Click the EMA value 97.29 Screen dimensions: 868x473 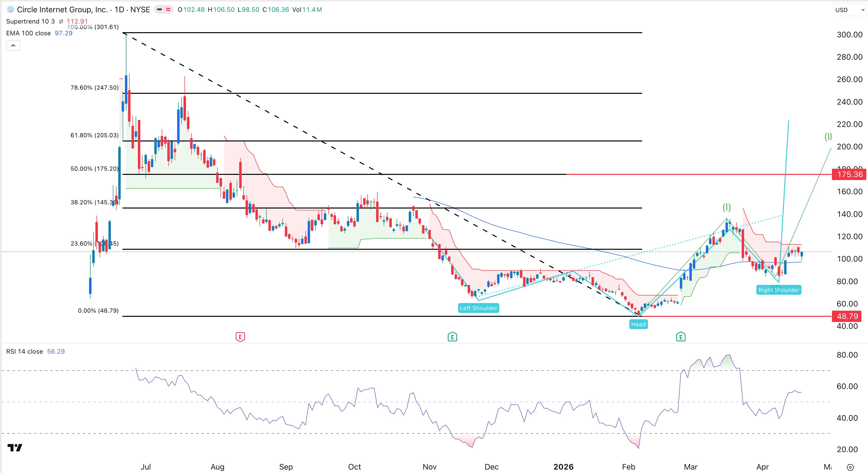(64, 33)
